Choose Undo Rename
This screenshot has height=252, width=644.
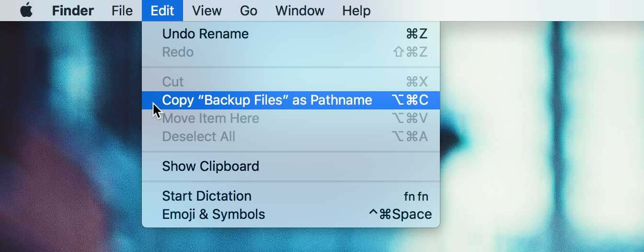point(205,34)
